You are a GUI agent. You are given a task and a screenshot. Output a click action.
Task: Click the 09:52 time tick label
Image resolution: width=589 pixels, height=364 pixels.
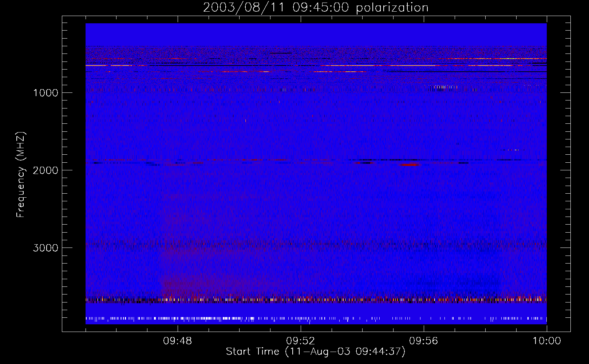point(301,341)
